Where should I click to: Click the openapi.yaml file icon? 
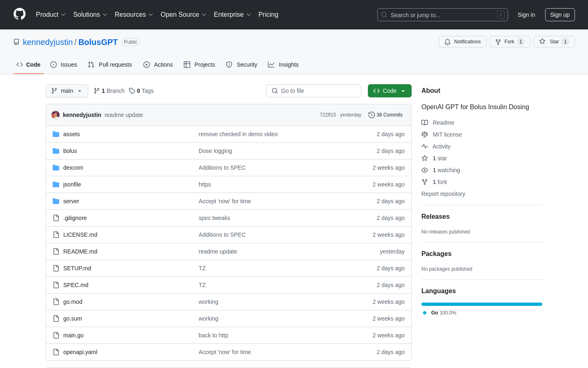56,352
